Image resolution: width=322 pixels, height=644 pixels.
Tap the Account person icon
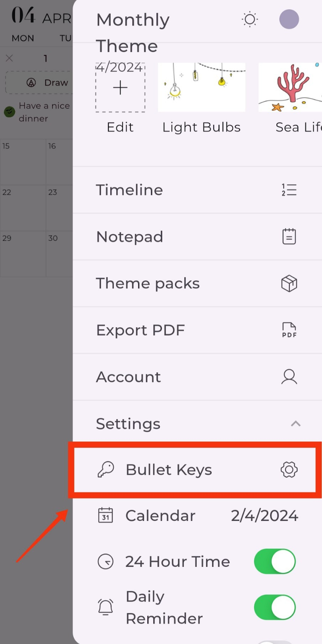(x=289, y=377)
